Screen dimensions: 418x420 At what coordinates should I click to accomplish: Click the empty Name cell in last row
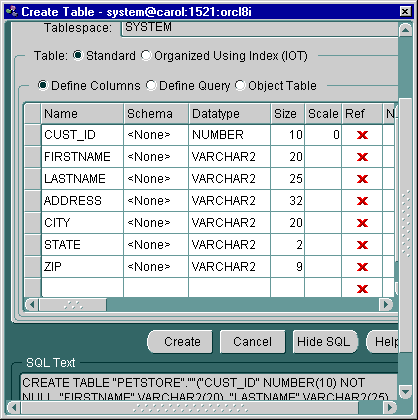(82, 288)
